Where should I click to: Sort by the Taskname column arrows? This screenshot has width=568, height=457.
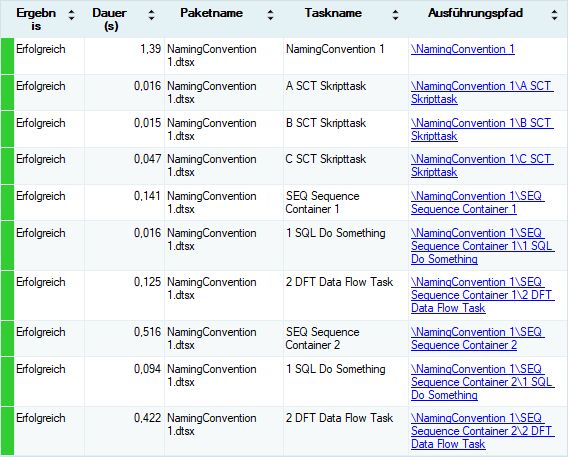click(396, 15)
